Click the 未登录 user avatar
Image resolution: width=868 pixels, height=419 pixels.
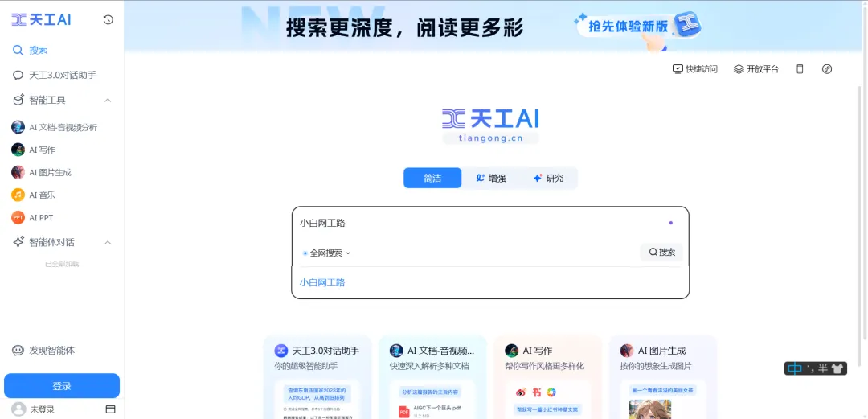coord(18,409)
